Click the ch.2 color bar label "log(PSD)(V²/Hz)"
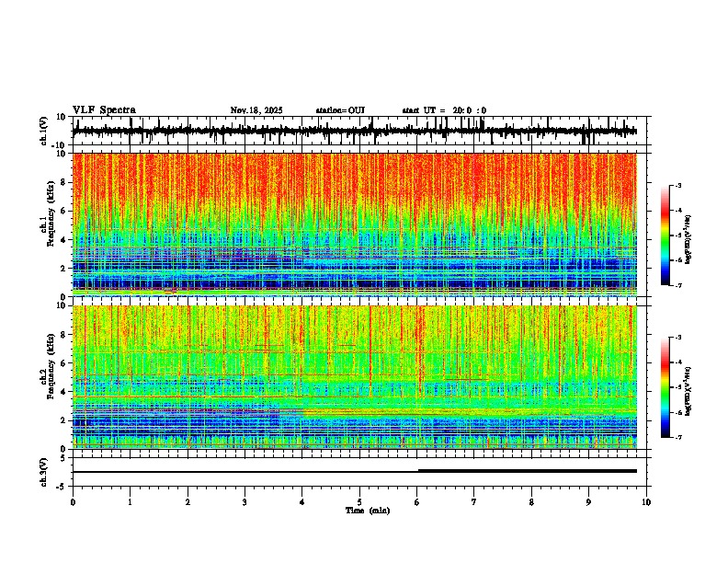The height and width of the screenshot is (563, 728). click(689, 392)
